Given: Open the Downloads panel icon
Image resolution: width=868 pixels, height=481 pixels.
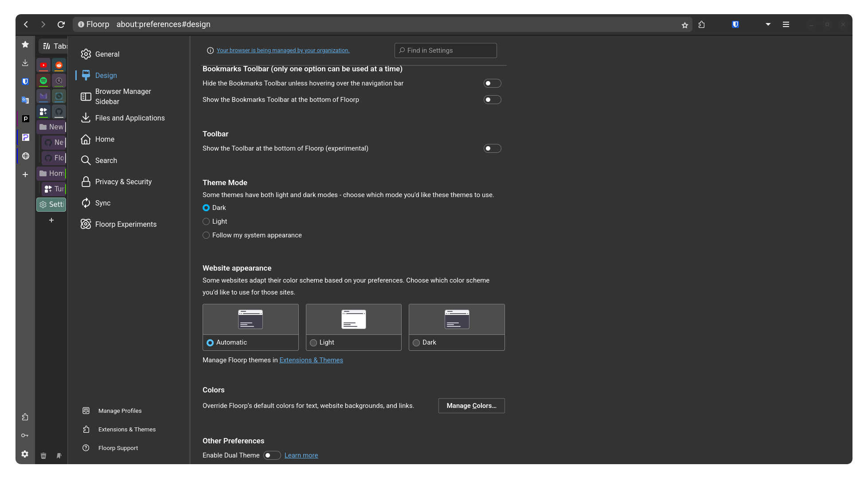Looking at the screenshot, I should point(25,63).
